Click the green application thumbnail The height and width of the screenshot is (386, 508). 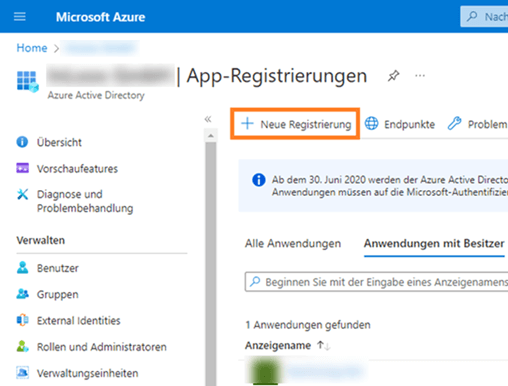(x=265, y=371)
